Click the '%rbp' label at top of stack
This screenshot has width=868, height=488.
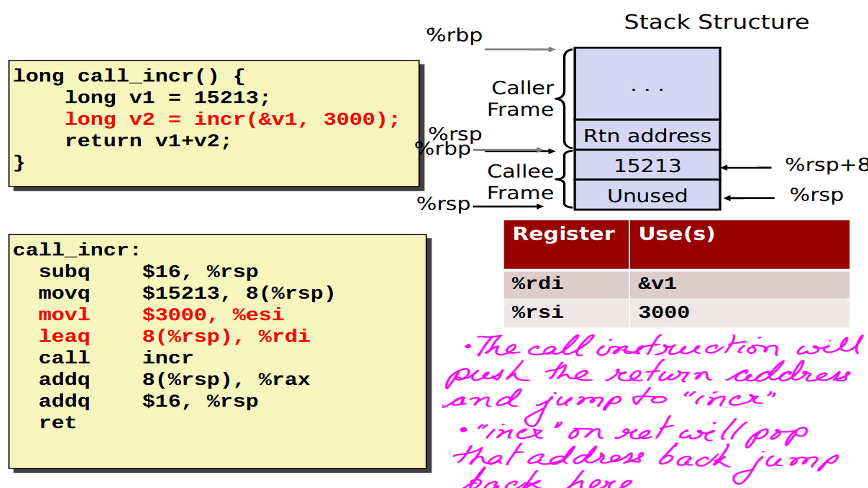[x=454, y=35]
